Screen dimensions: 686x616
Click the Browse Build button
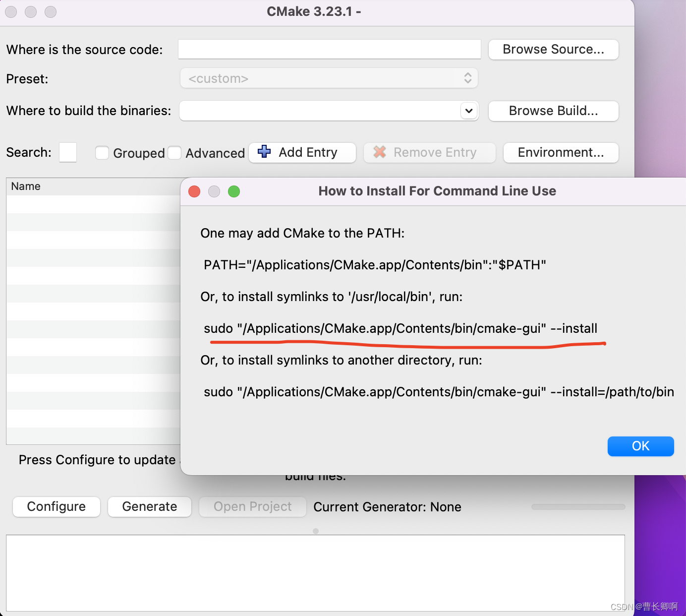[553, 111]
